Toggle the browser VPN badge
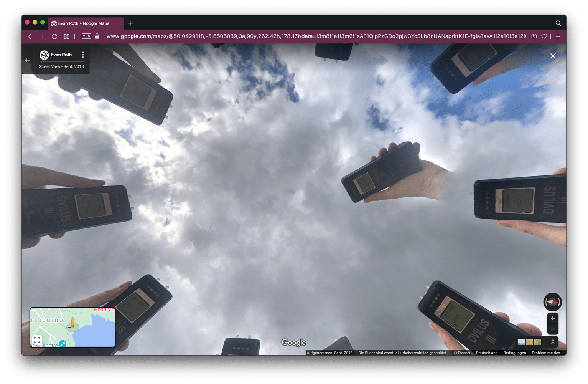 click(x=87, y=36)
